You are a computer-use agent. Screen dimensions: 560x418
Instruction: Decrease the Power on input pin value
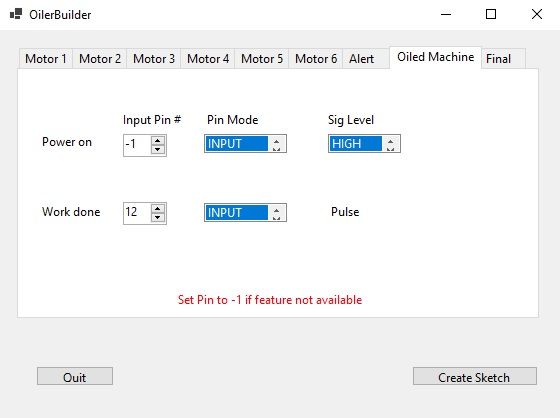pyautogui.click(x=158, y=149)
